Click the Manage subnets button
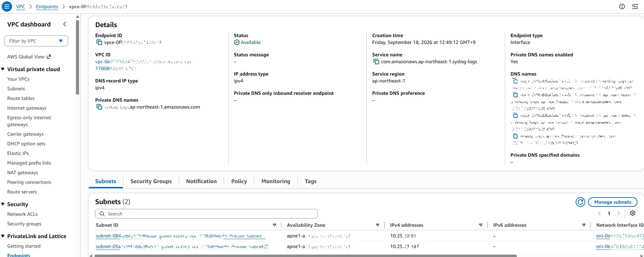The height and width of the screenshot is (257, 644). [x=613, y=202]
